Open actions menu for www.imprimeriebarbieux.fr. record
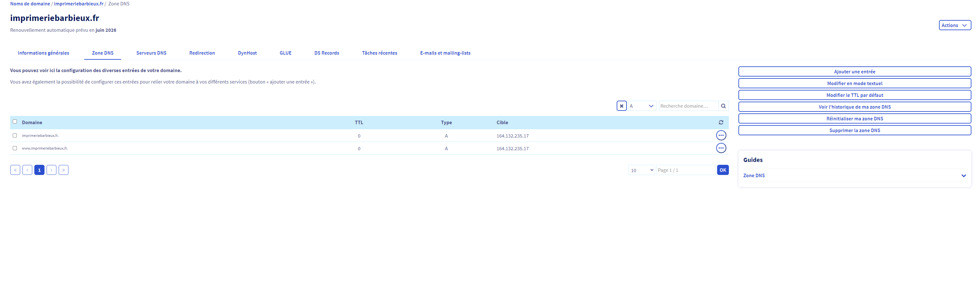980x295 pixels. click(721, 148)
